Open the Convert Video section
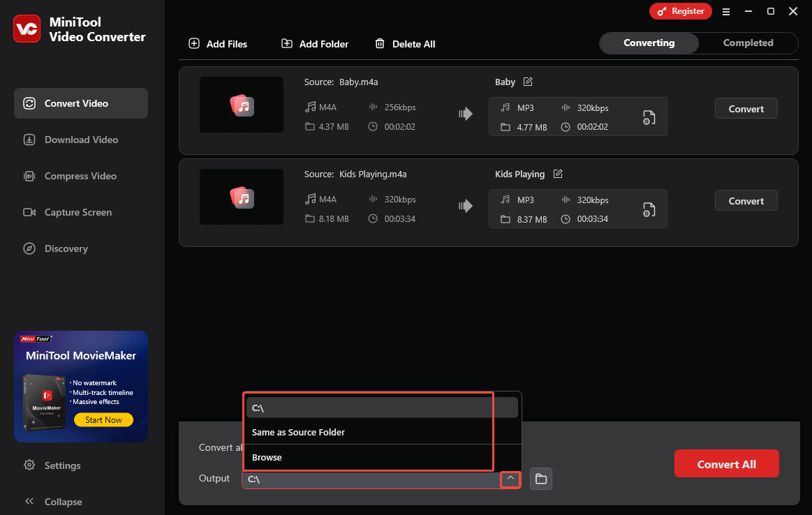The height and width of the screenshot is (515, 812). (81, 103)
